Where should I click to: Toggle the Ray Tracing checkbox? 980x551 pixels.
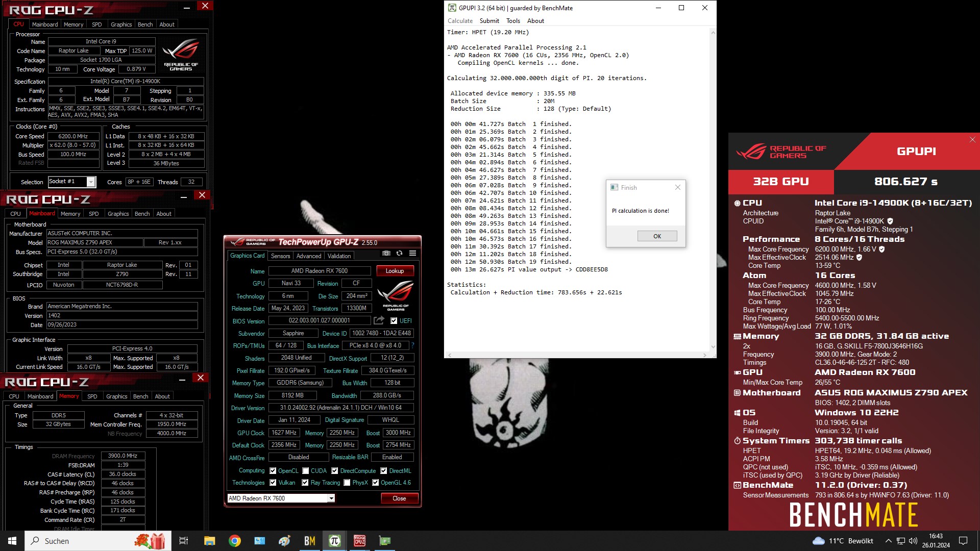click(305, 483)
